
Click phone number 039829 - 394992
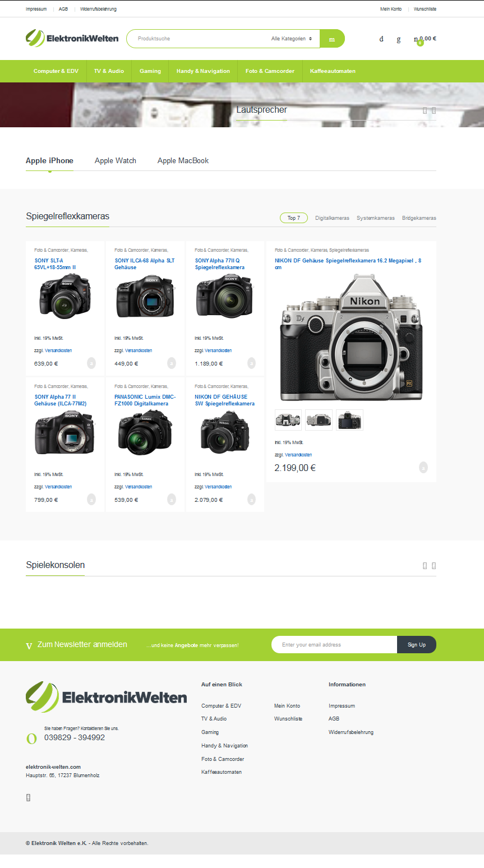(75, 737)
